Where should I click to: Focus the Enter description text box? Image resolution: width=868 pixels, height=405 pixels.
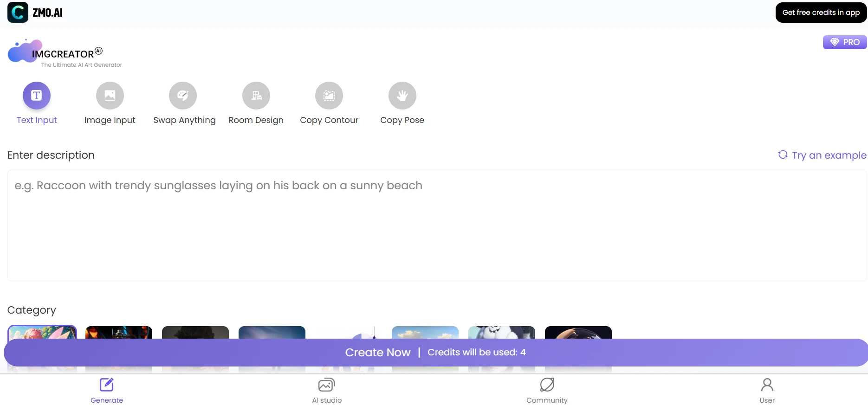tap(436, 225)
